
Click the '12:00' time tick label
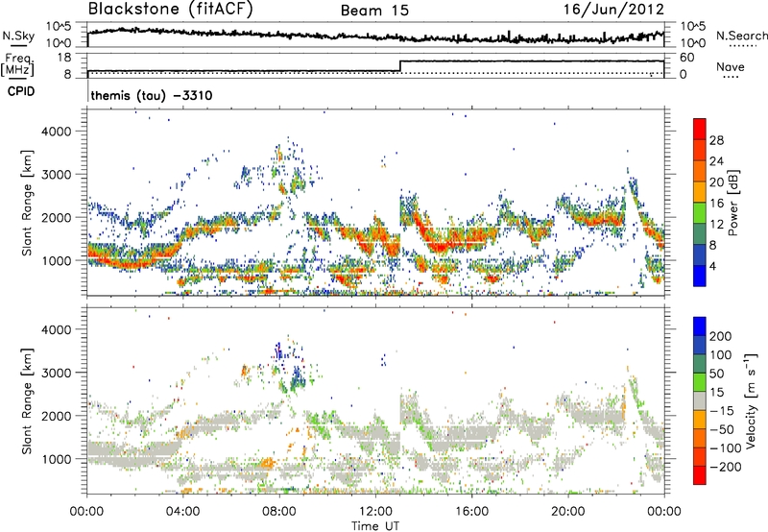tap(375, 512)
